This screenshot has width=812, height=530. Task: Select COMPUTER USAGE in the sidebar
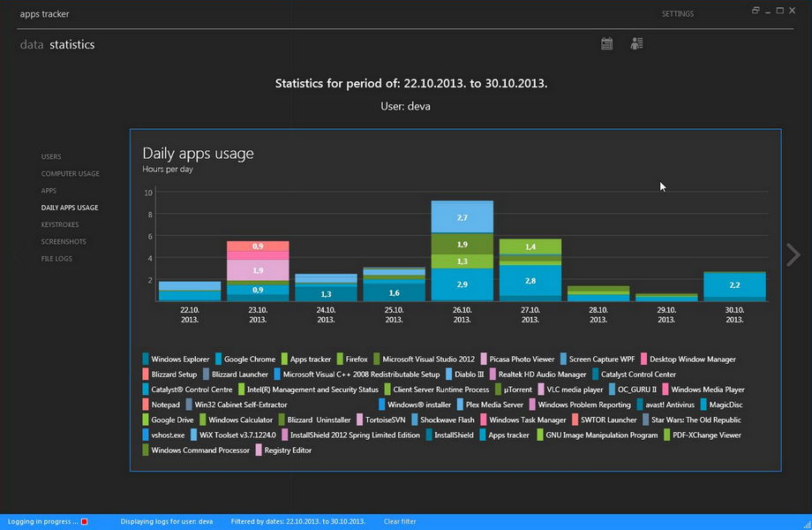coord(71,173)
